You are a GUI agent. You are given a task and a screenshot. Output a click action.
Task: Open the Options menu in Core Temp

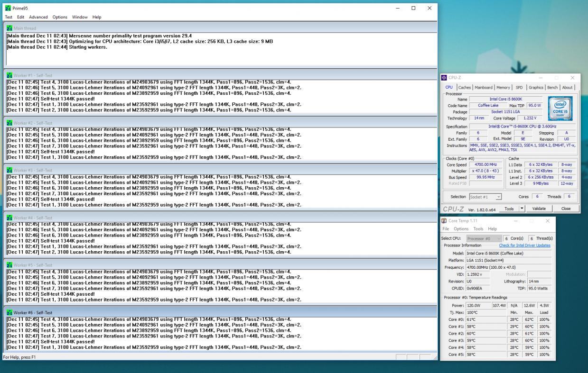[461, 229]
